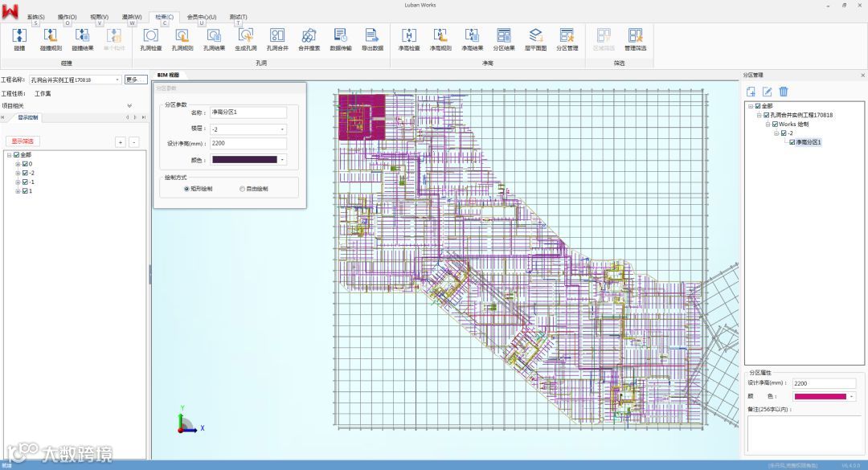Click magenta color swatch in 分区属性

click(820, 396)
